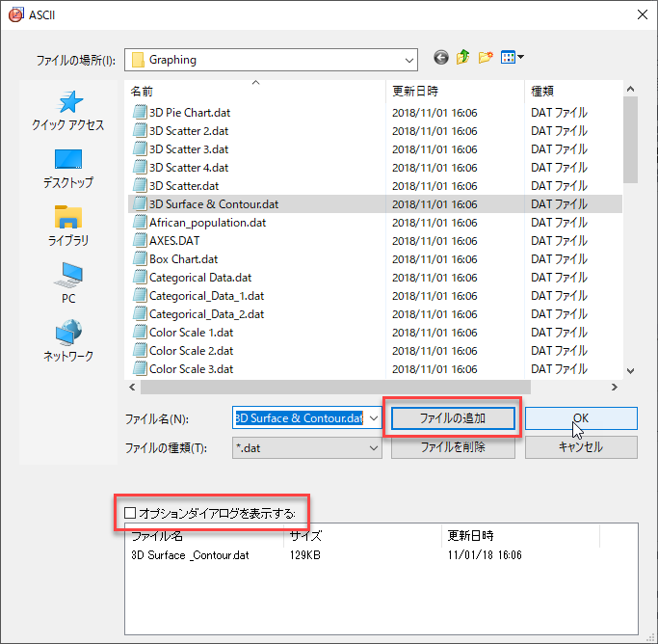This screenshot has height=644, width=658.
Task: Click scroll left arrow of file list
Action: click(x=133, y=387)
